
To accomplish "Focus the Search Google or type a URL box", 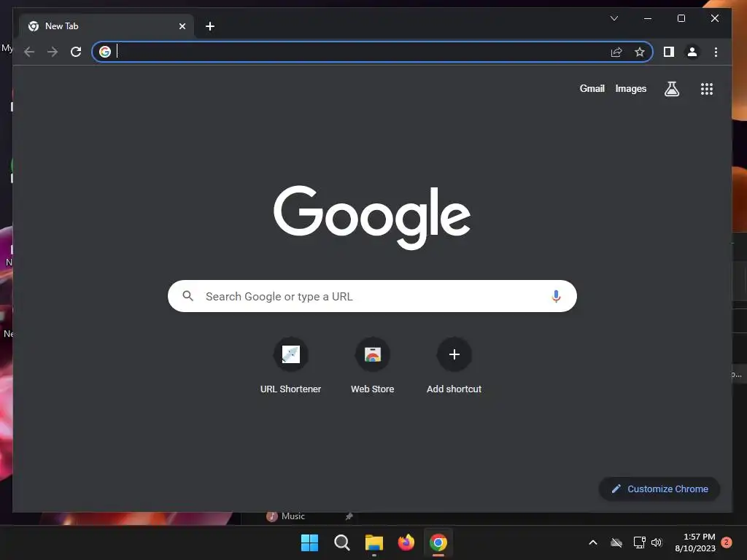I will pos(372,296).
